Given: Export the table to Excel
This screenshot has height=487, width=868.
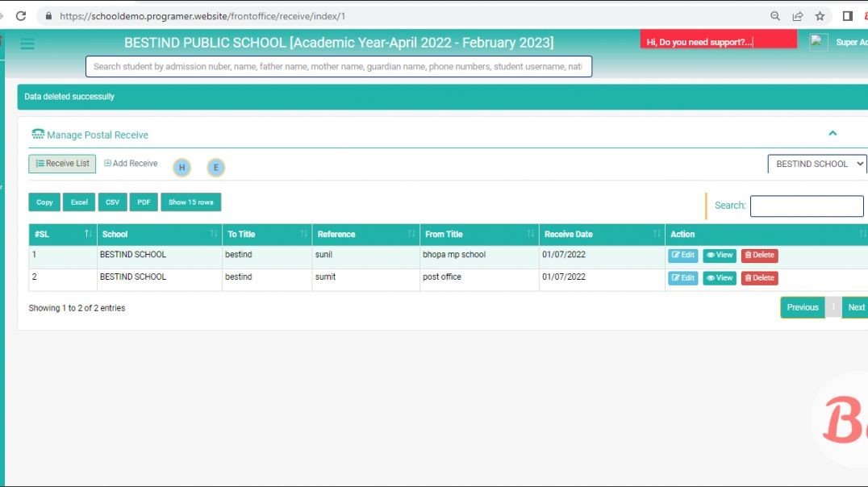Looking at the screenshot, I should coord(78,202).
